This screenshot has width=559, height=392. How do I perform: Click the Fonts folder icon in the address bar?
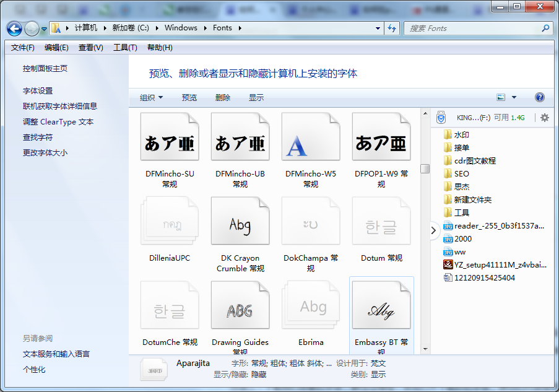(56, 28)
